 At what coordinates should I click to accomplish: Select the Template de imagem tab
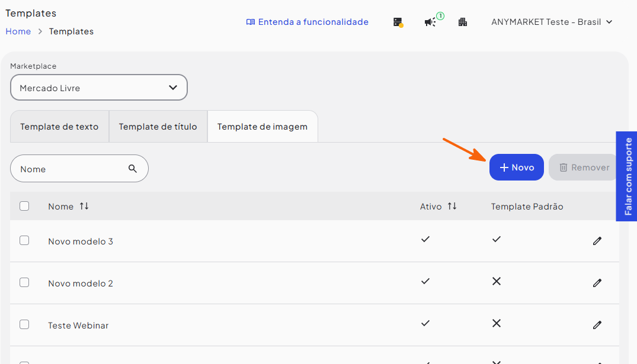coord(263,127)
